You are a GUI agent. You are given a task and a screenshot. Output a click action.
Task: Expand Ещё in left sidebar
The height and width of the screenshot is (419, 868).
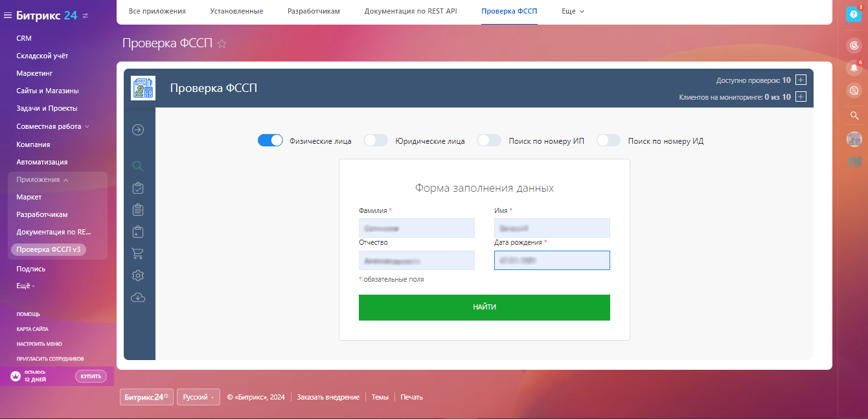(25, 286)
